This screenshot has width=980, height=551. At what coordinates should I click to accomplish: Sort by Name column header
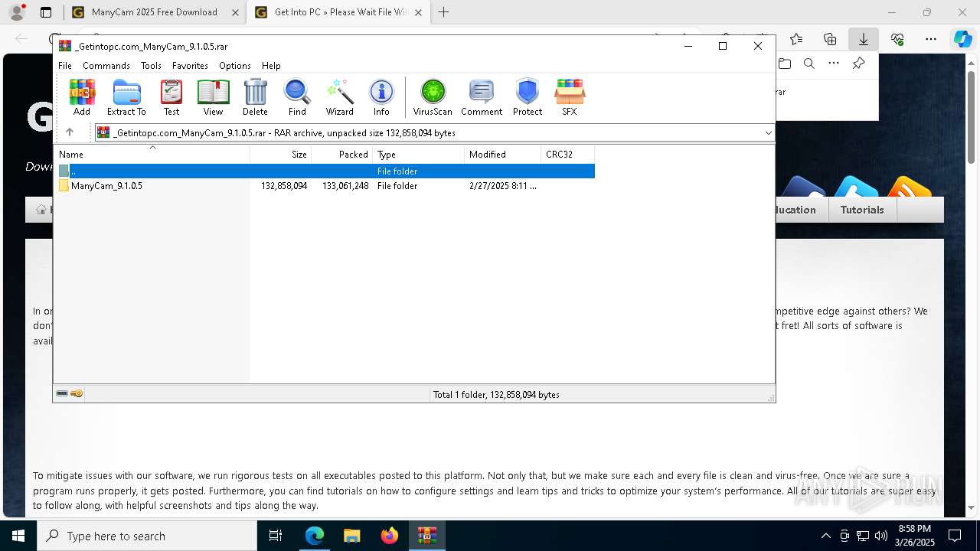click(x=152, y=154)
